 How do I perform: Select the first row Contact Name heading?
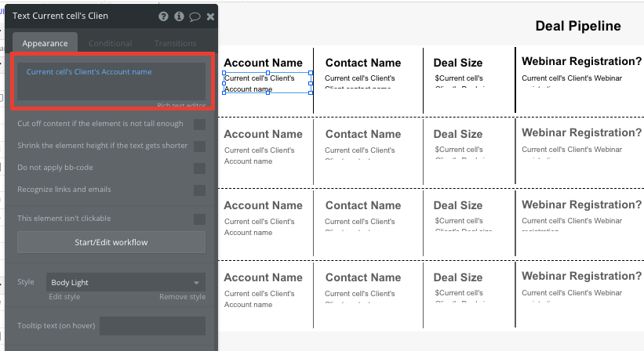coord(363,63)
